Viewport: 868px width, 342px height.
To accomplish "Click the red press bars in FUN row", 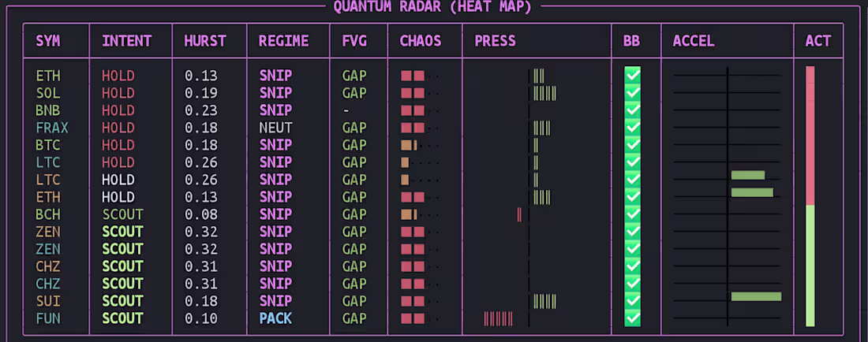I will tap(498, 318).
